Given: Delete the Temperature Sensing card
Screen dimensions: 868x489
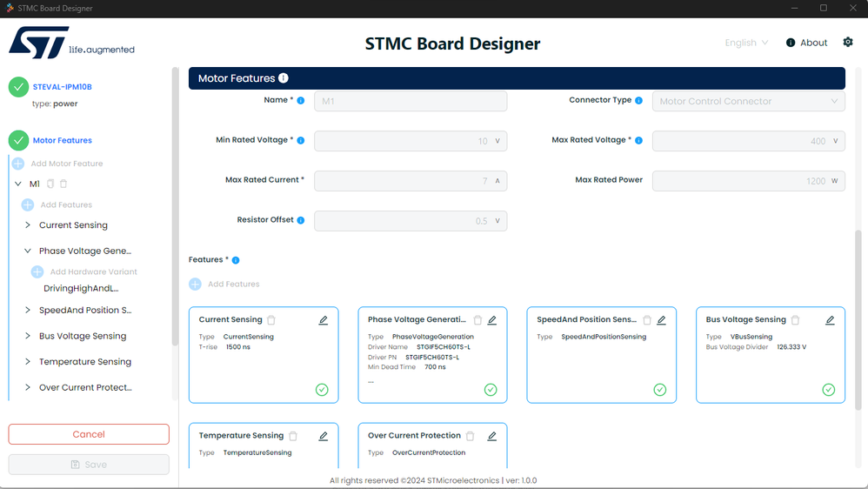Looking at the screenshot, I should pyautogui.click(x=293, y=437).
